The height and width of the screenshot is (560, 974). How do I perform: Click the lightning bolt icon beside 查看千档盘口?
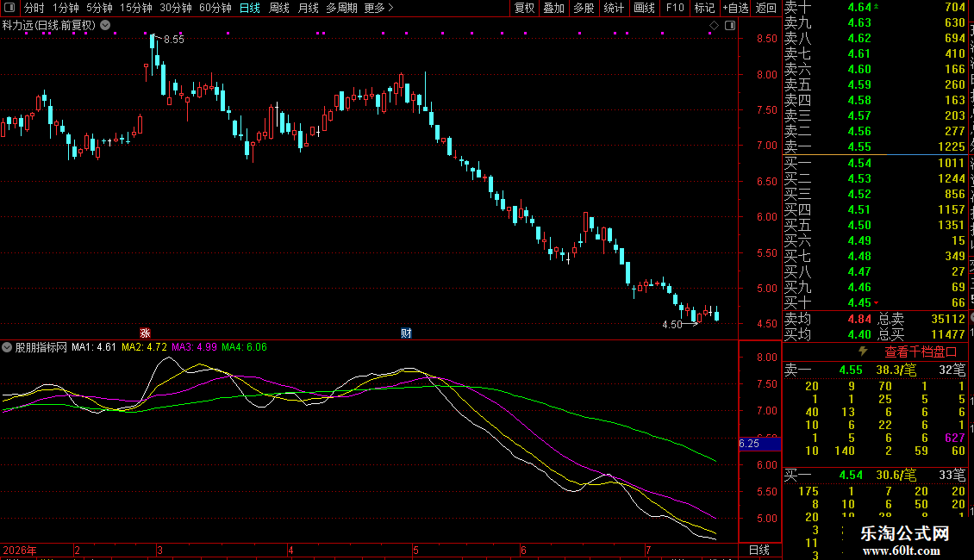tap(863, 352)
